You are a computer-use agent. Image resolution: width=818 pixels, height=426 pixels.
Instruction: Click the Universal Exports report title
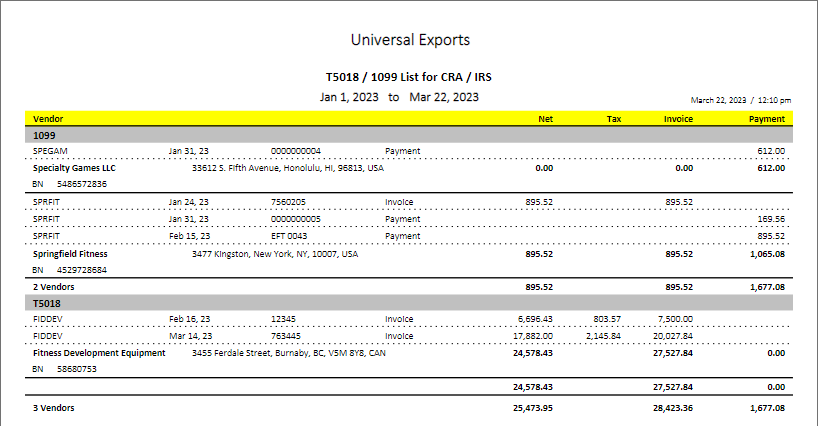[x=410, y=40]
